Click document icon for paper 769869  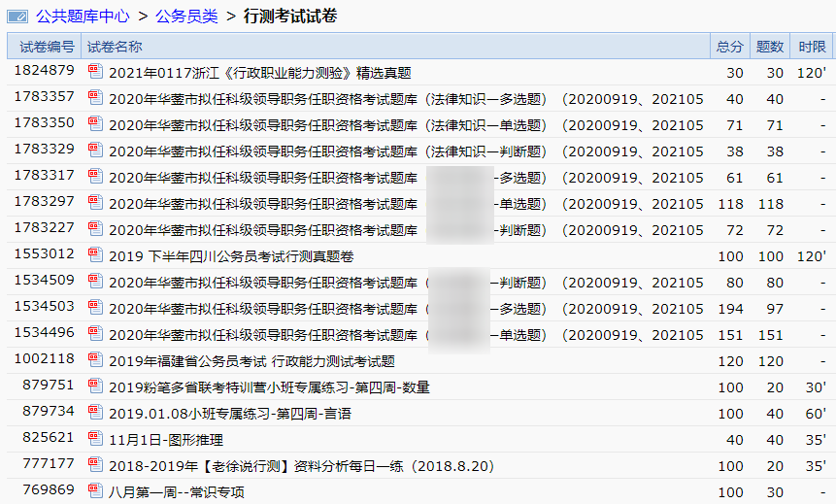point(95,489)
